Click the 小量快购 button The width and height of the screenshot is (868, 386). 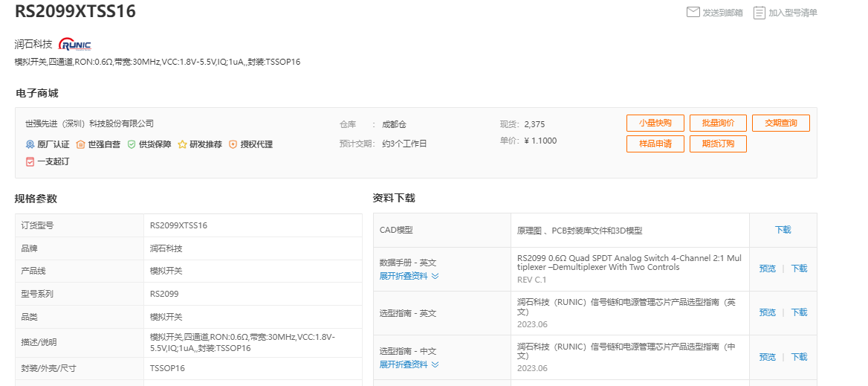(655, 123)
